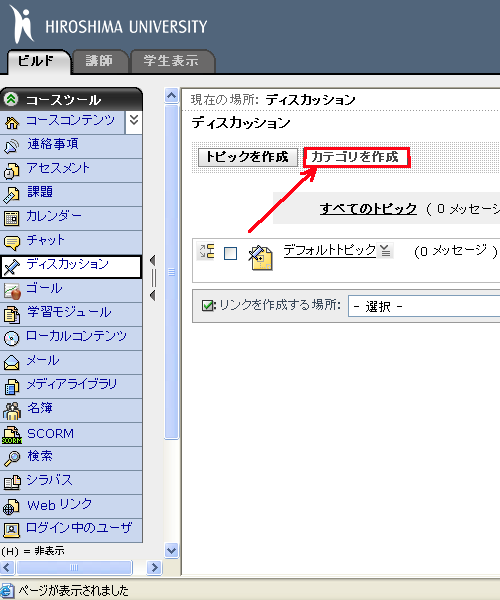Click the reorder icon beside デフォルトトピック
500x600 pixels.
[207, 251]
